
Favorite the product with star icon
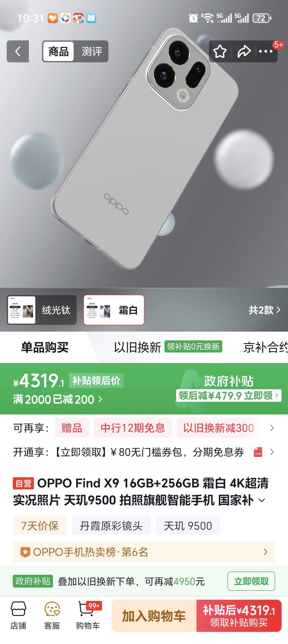(x=220, y=51)
